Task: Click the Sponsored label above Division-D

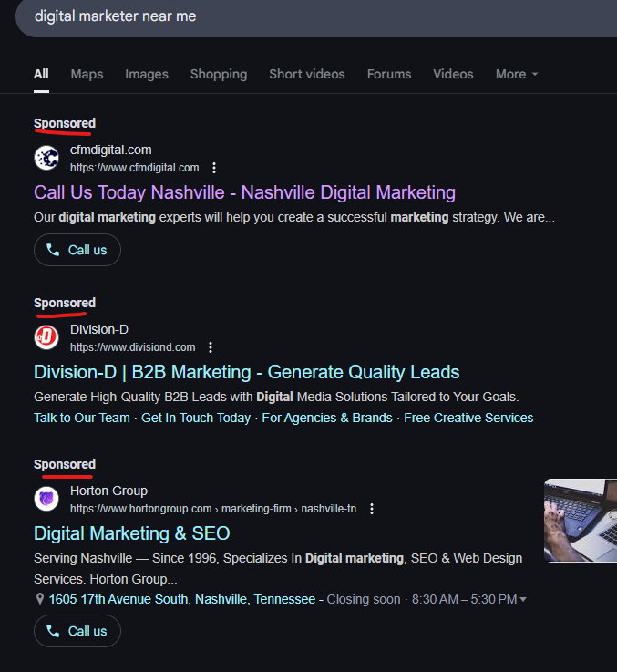Action: pyautogui.click(x=65, y=303)
